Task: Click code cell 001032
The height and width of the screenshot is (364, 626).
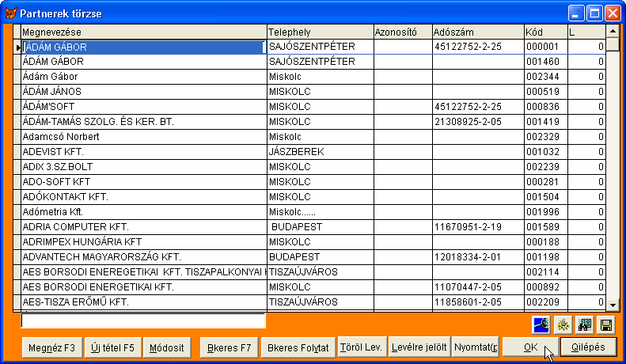Action: coord(546,152)
